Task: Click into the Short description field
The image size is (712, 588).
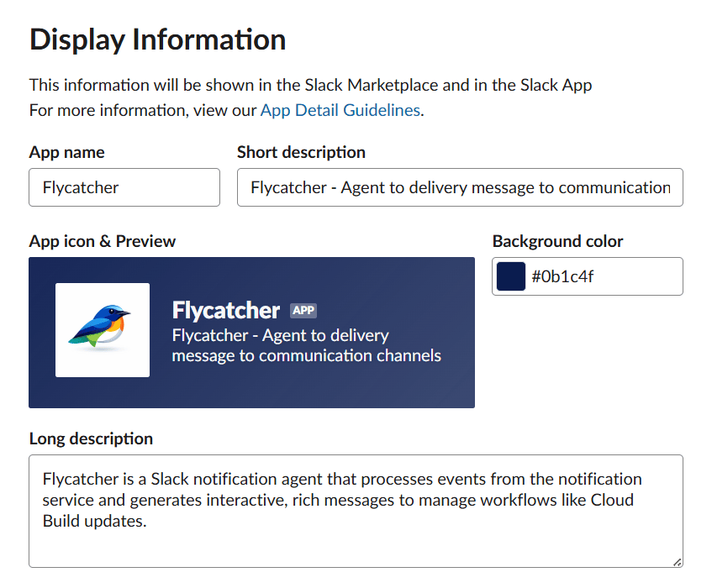Action: (x=460, y=187)
